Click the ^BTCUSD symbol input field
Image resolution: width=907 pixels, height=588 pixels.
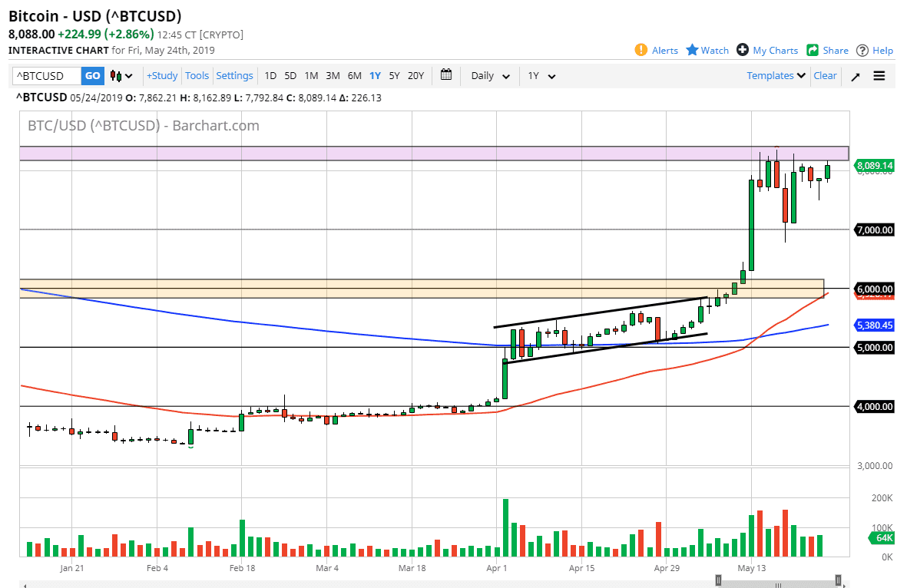[x=47, y=76]
